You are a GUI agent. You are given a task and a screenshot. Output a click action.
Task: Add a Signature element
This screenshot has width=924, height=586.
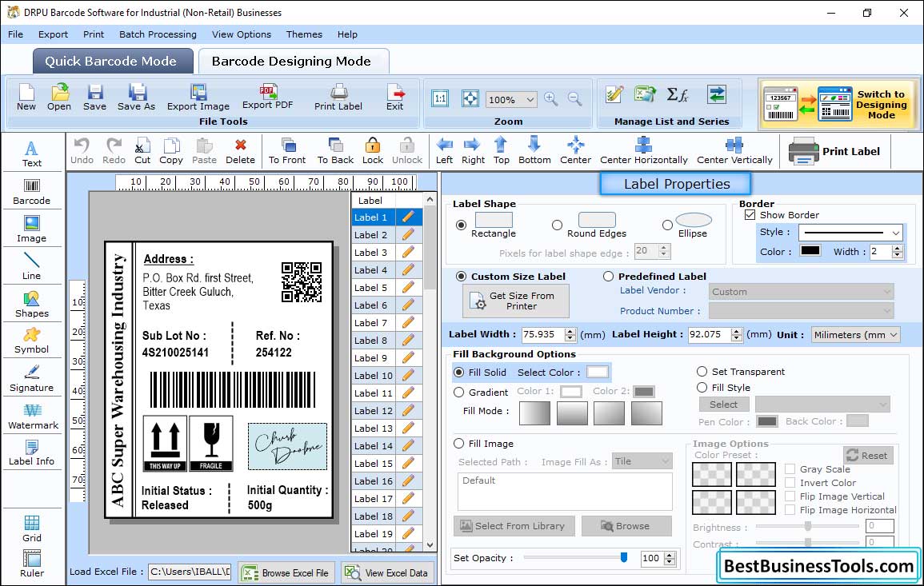pyautogui.click(x=31, y=379)
